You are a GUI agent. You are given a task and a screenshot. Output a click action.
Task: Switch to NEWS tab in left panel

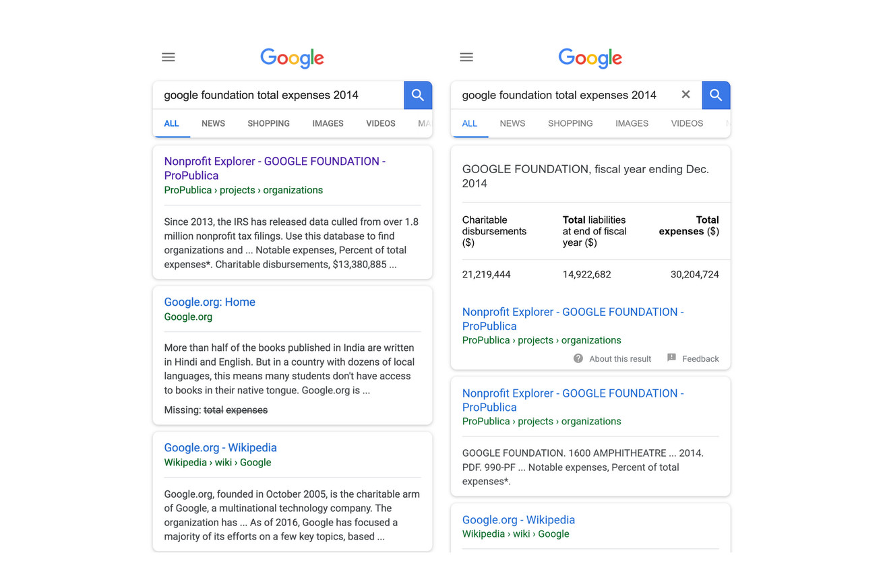tap(213, 123)
